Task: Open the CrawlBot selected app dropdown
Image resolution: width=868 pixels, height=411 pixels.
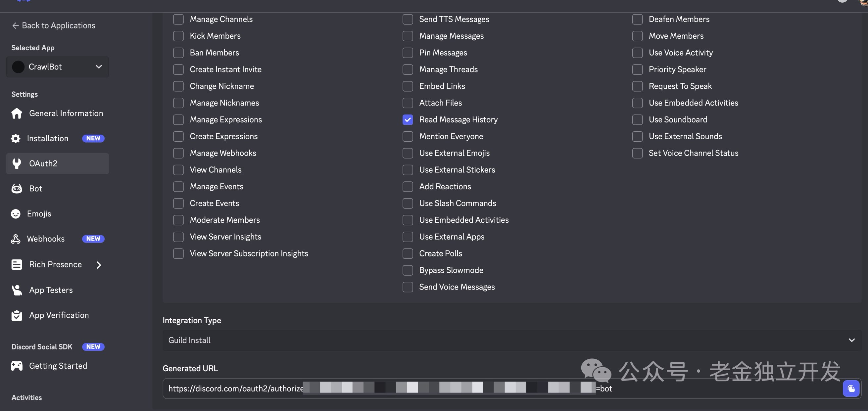Action: 57,67
